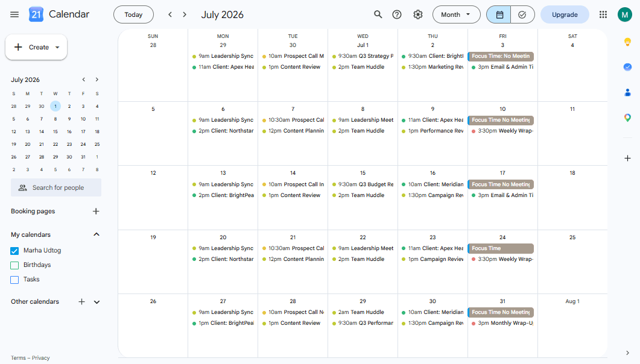Click the Calendar logo icon
Image resolution: width=640 pixels, height=364 pixels.
click(x=36, y=14)
